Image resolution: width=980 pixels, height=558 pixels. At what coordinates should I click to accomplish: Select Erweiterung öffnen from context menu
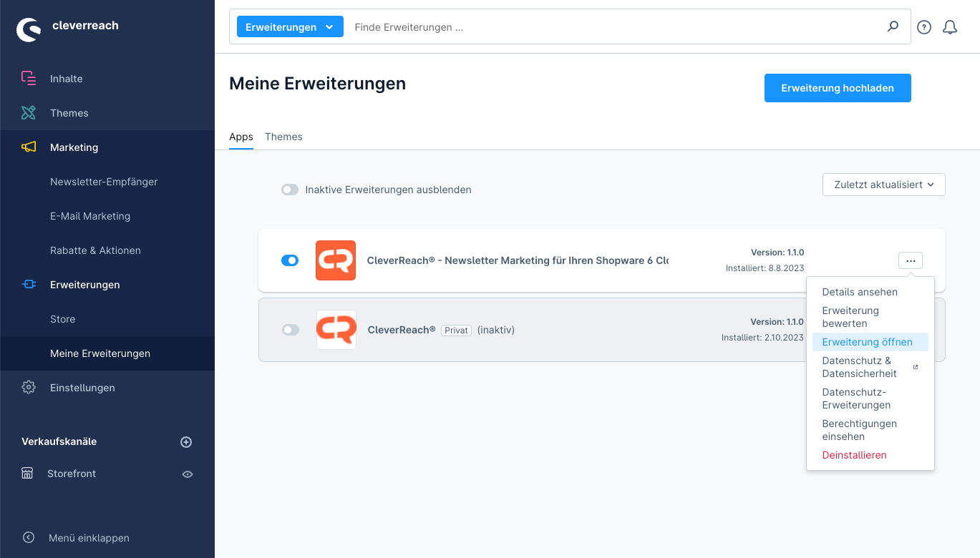point(867,342)
